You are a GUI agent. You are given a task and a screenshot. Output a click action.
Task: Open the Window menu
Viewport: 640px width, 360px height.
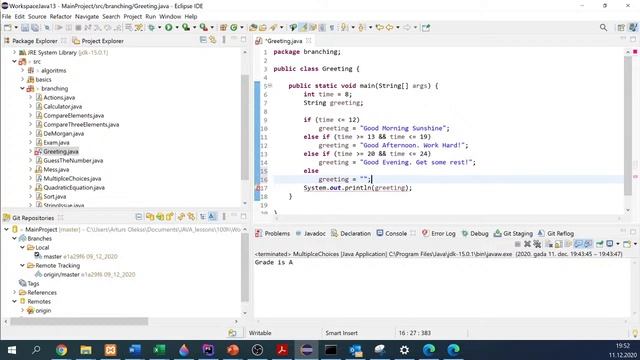click(170, 16)
